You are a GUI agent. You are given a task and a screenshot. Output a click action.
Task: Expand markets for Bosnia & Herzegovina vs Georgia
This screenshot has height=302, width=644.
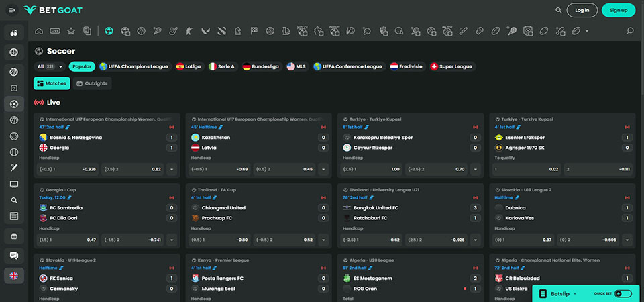[172, 169]
